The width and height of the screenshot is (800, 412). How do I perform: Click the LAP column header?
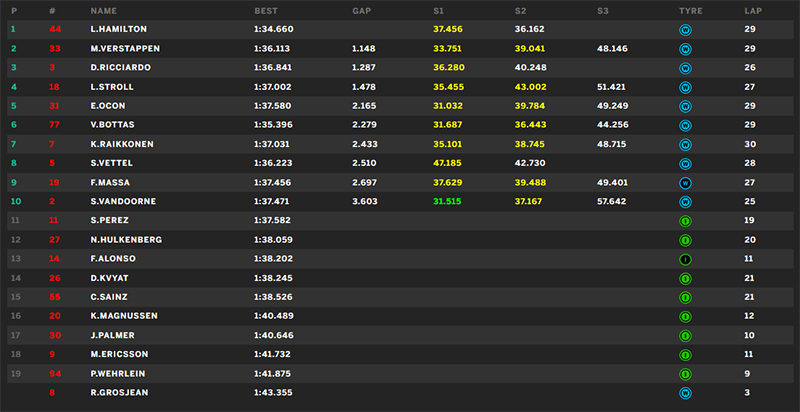753,10
